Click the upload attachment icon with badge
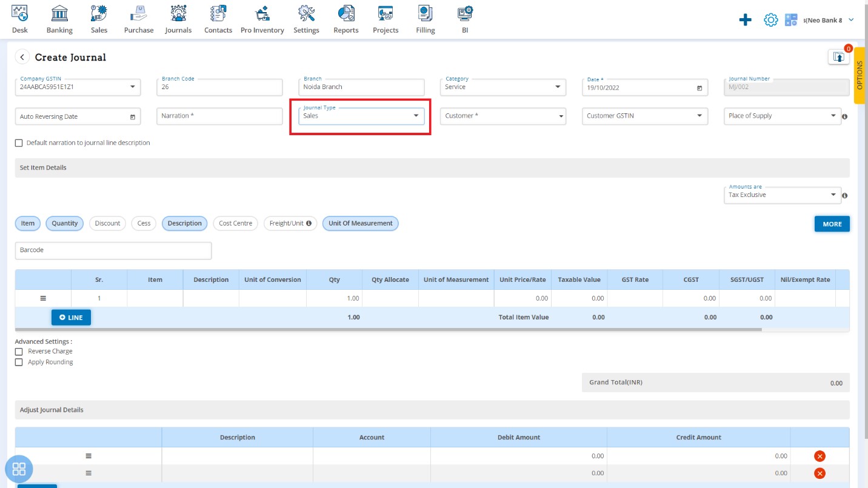The height and width of the screenshot is (488, 868). (838, 56)
